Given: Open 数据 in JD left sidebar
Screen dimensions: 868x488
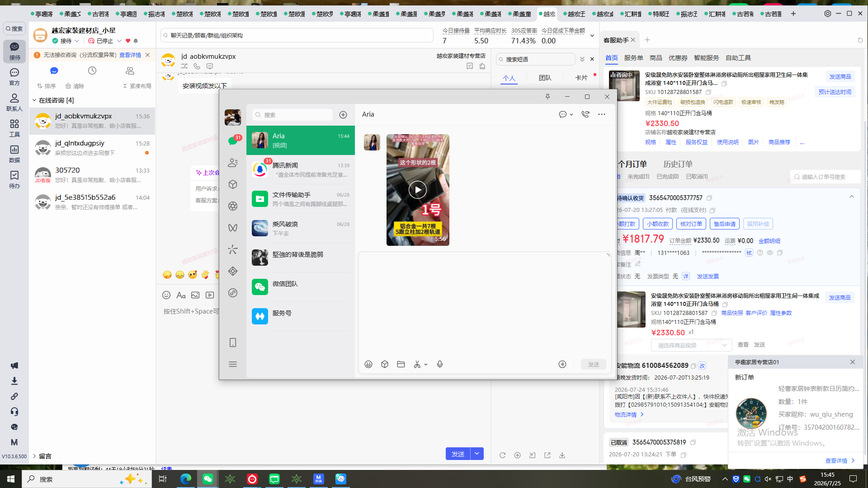Looking at the screenshot, I should 14,154.
